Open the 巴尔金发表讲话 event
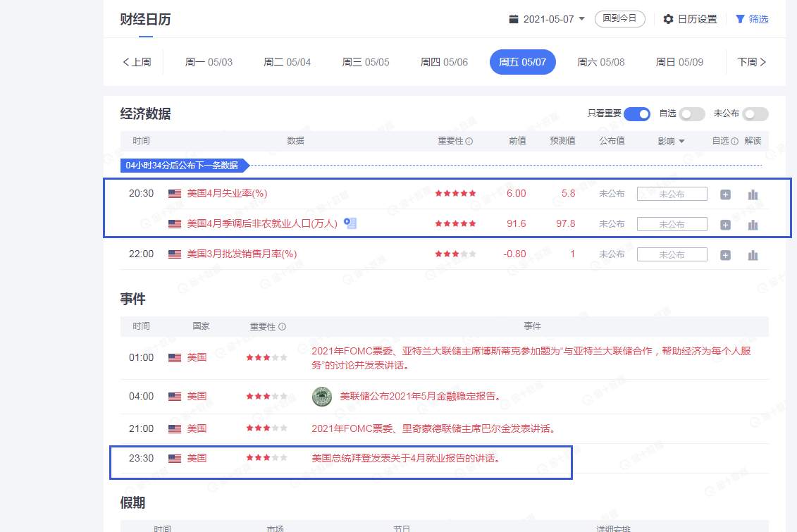This screenshot has width=797, height=532. coord(433,429)
